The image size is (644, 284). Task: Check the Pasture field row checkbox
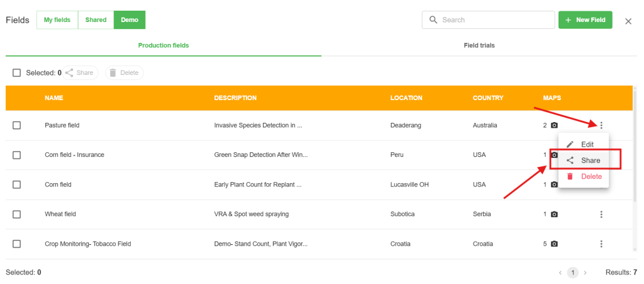[17, 125]
